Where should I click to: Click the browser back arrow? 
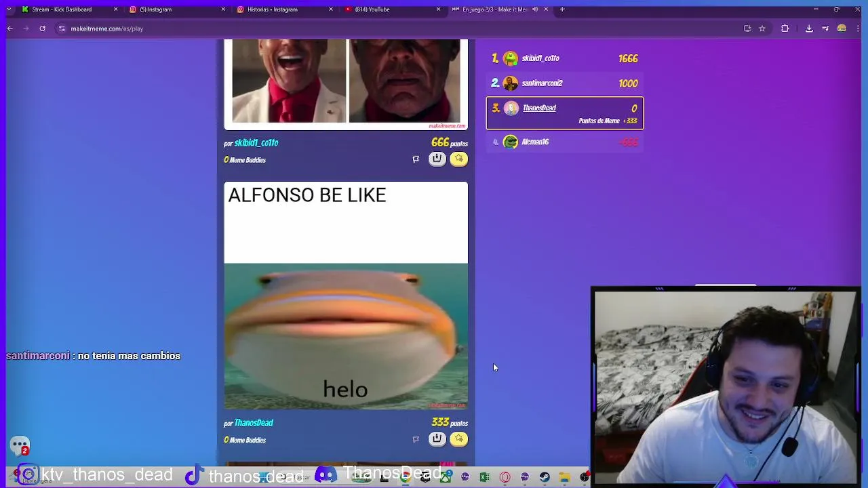click(9, 28)
